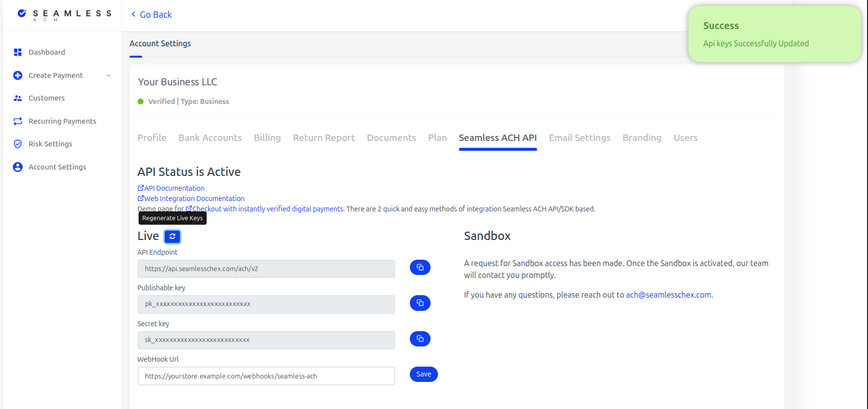Screen dimensions: 868x409
Task: Click the Account Settings page heading tab
Action: pos(160,44)
